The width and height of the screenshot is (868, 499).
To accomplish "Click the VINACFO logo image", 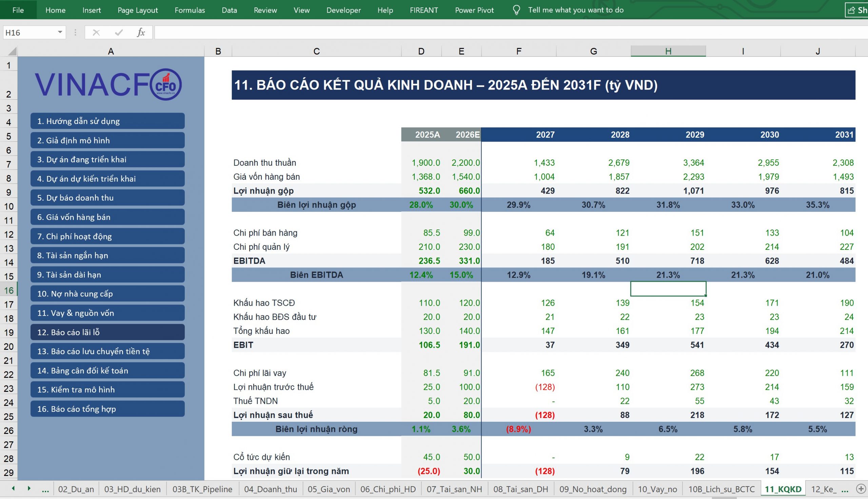I will [x=108, y=84].
